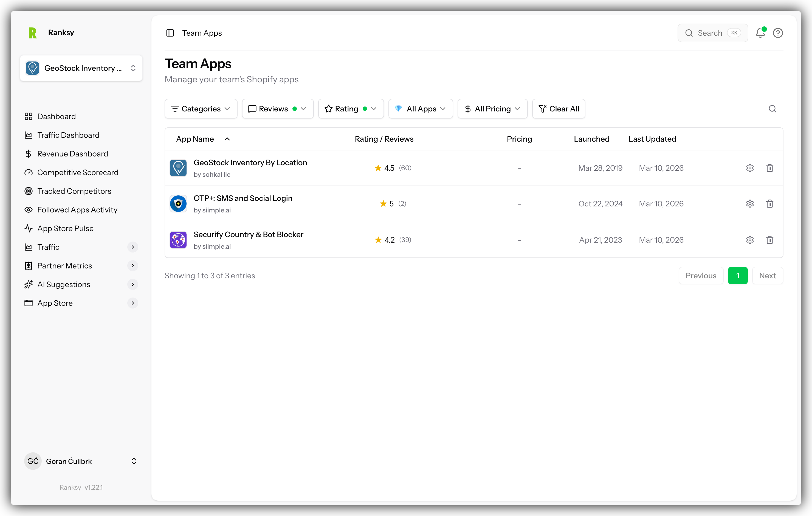The image size is (812, 516).
Task: Click the Rating / Reviews column header
Action: point(384,139)
